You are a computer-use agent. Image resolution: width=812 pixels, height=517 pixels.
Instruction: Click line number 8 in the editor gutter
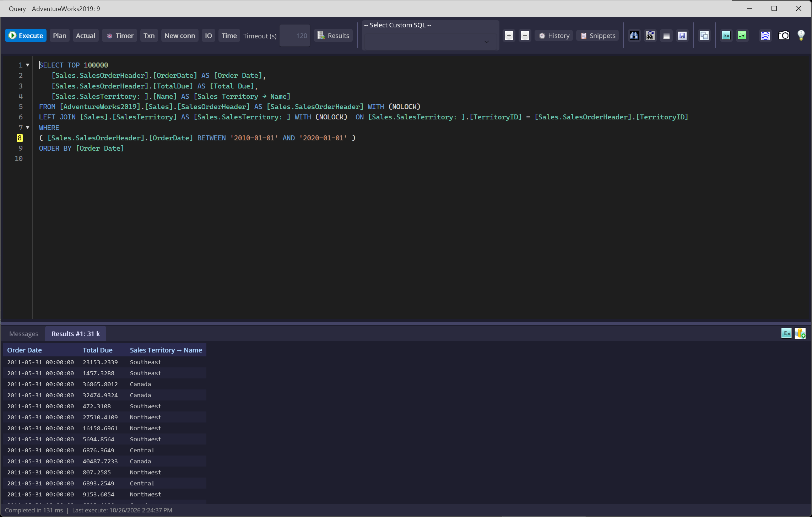point(20,138)
